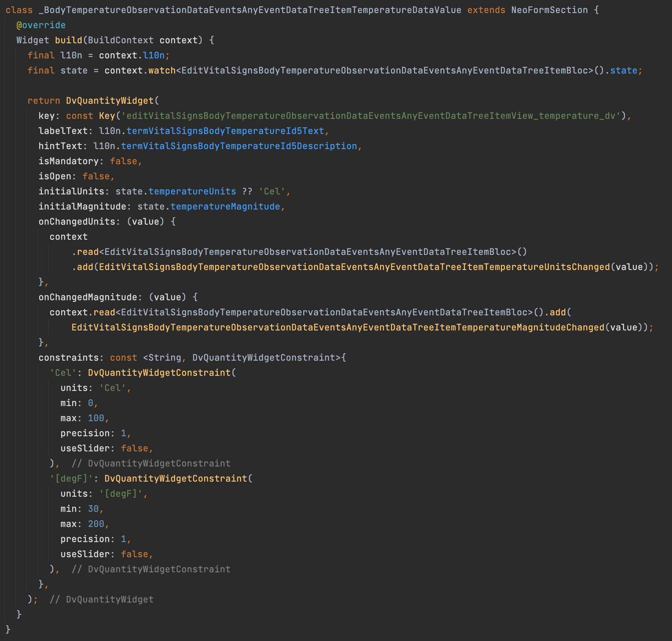Screen dimensions: 672x641
Task: Click the extends keyword
Action: [x=486, y=10]
